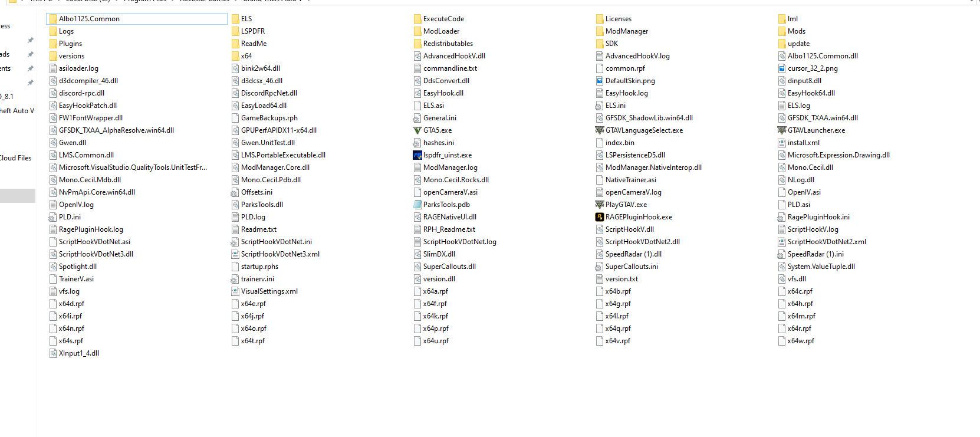Select the General.ini settings file icon
980x437 pixels.
pyautogui.click(x=417, y=118)
